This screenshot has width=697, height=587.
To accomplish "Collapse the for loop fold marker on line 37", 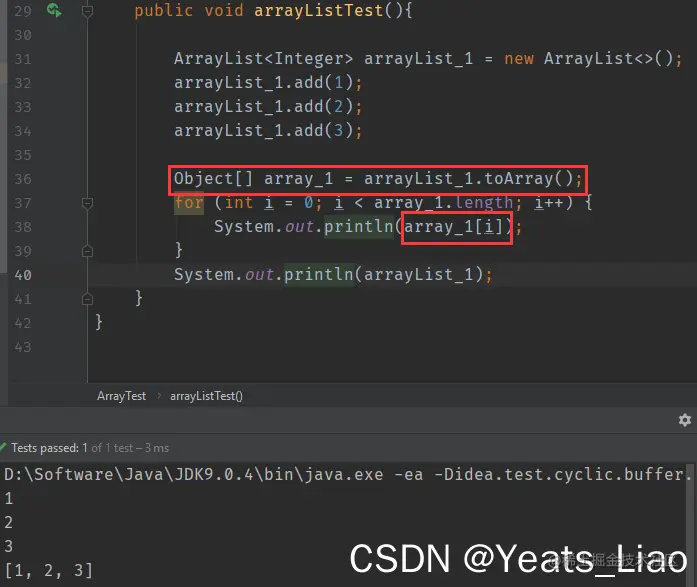I will click(87, 204).
